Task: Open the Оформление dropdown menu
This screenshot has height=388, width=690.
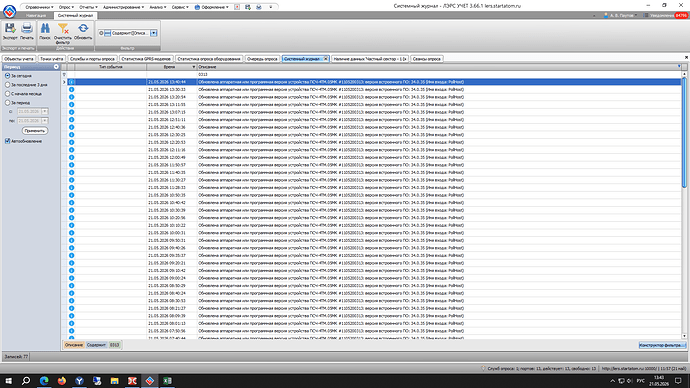Action: coord(212,7)
